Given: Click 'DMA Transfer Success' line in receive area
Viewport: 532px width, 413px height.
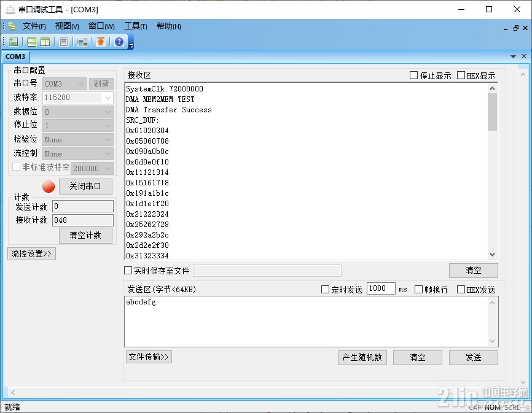Looking at the screenshot, I should point(168,110).
